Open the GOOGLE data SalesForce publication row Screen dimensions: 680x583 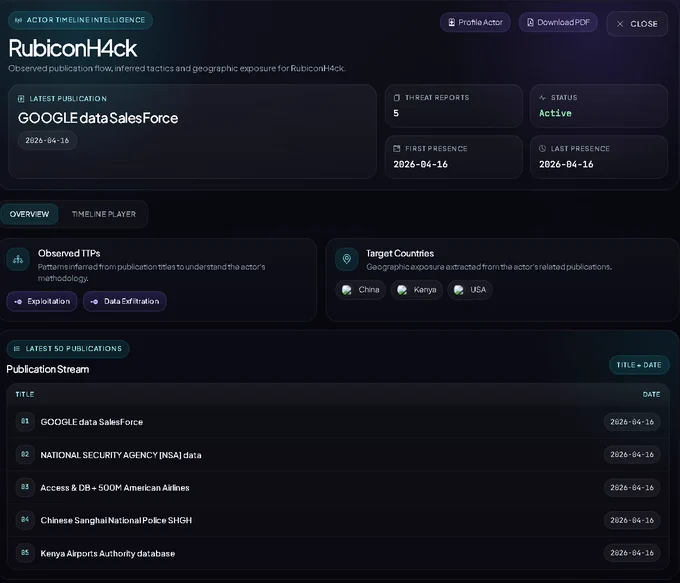point(338,422)
